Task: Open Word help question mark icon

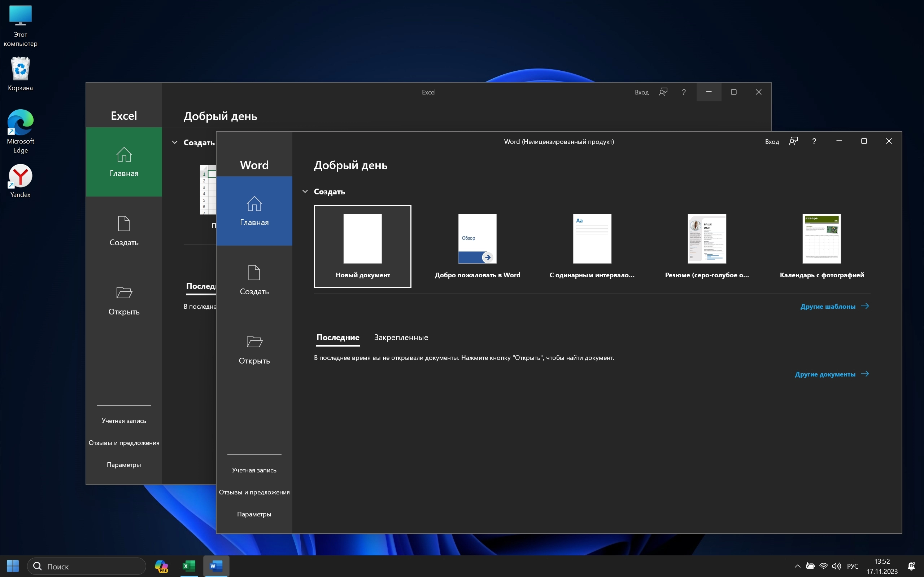Action: tap(814, 141)
